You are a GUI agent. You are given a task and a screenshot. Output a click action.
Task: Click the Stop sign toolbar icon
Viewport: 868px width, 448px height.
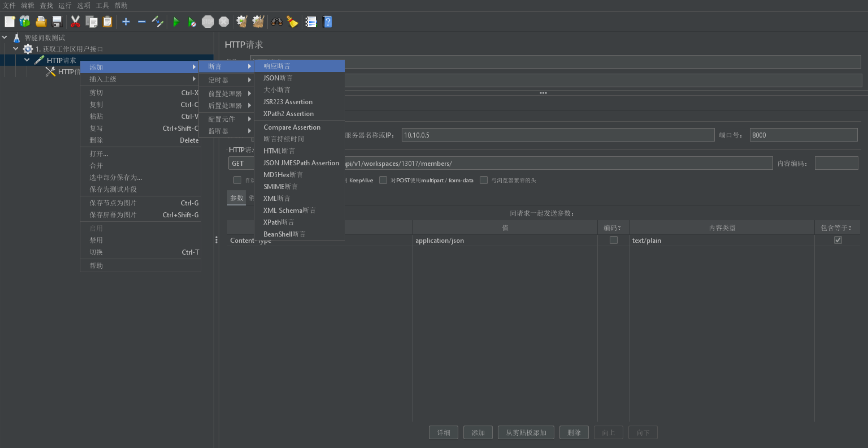tap(208, 22)
